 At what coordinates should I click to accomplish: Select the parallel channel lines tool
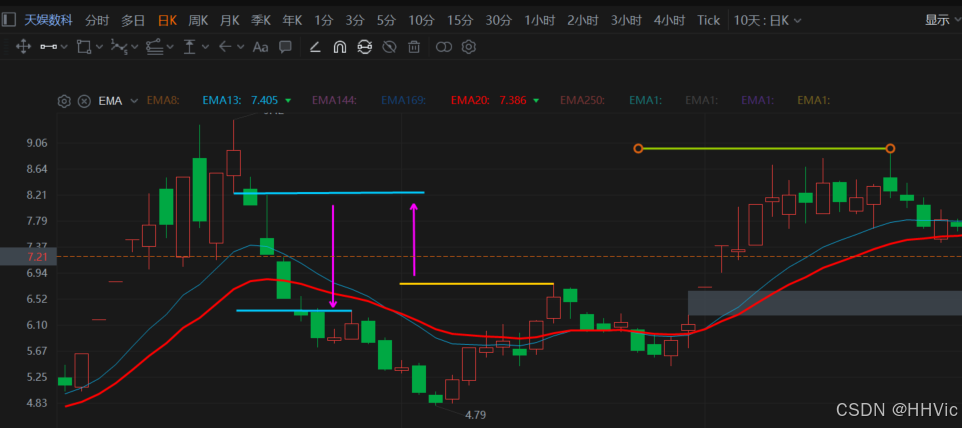(155, 47)
